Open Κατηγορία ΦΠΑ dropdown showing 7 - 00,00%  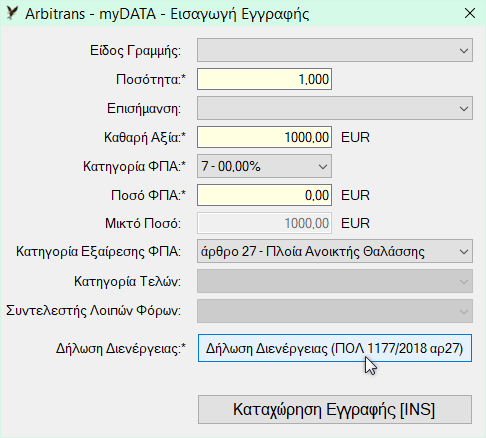pos(264,166)
